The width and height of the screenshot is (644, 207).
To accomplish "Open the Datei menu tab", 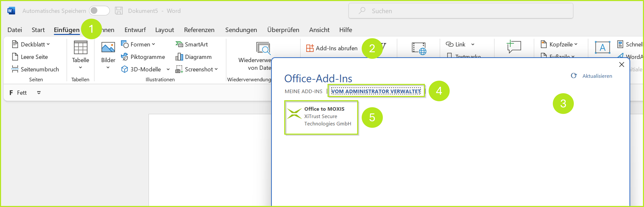I will 15,30.
